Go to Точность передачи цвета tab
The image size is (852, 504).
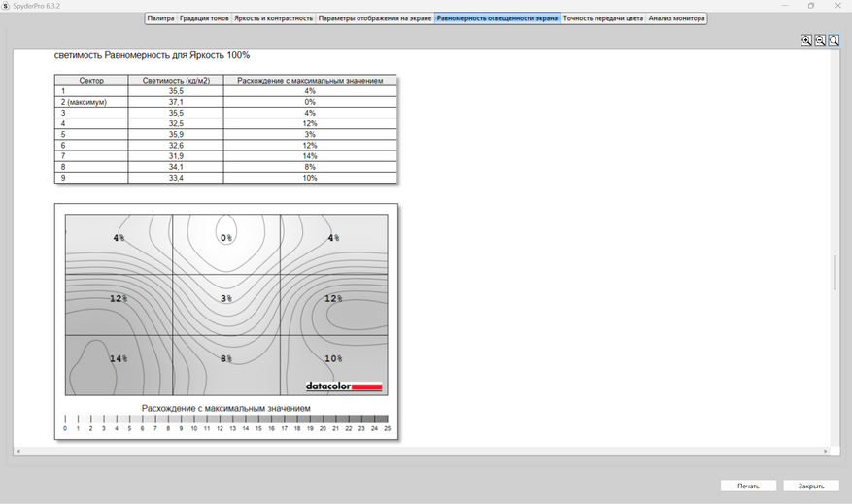tap(602, 18)
